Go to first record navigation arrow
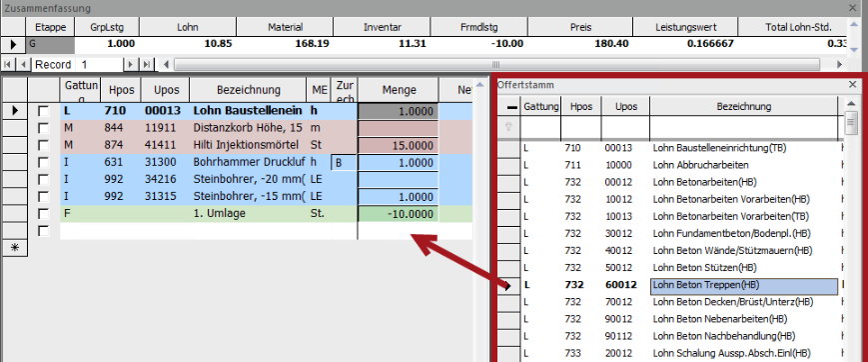The height and width of the screenshot is (362, 868). coord(7,65)
